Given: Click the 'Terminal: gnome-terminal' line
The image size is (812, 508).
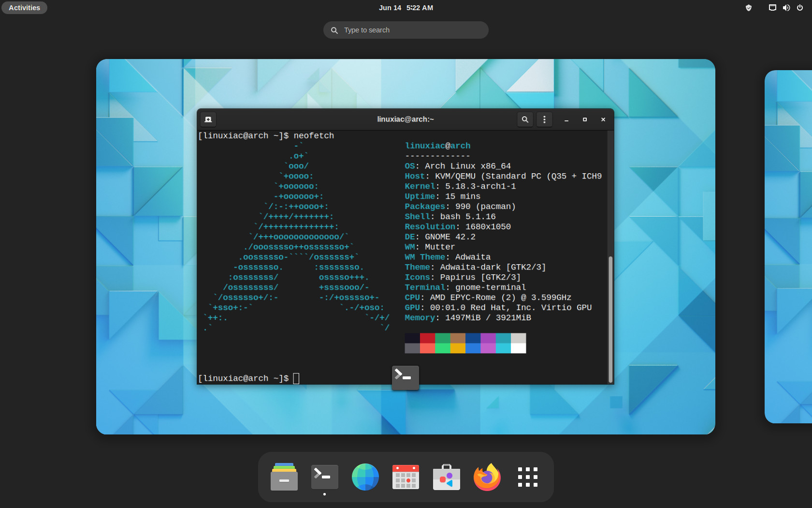Looking at the screenshot, I should click(x=465, y=287).
